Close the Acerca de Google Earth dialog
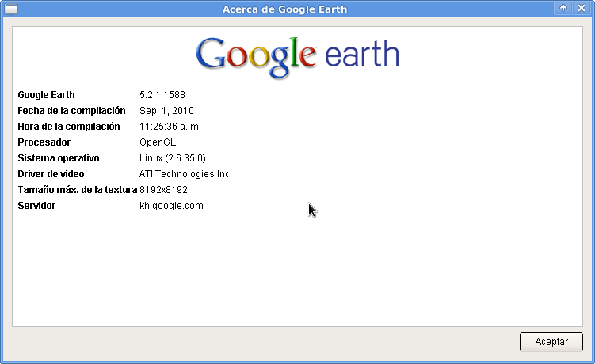The width and height of the screenshot is (595, 364). pyautogui.click(x=582, y=8)
